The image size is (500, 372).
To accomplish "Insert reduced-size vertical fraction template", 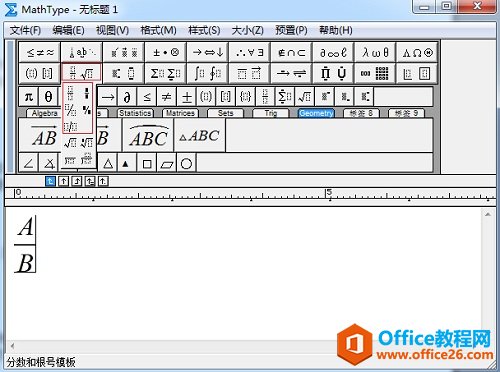I will coord(87,93).
